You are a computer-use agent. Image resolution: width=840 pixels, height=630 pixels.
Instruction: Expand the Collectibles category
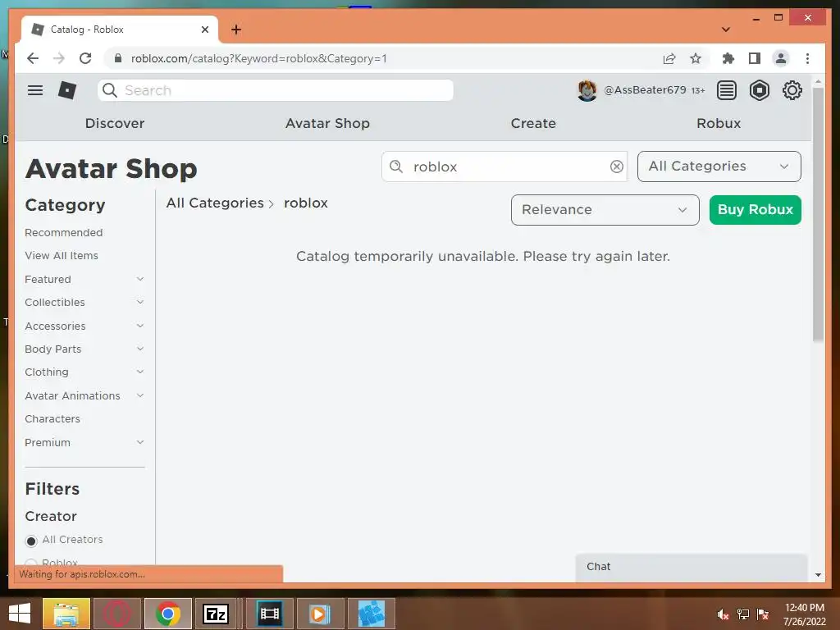pos(139,302)
